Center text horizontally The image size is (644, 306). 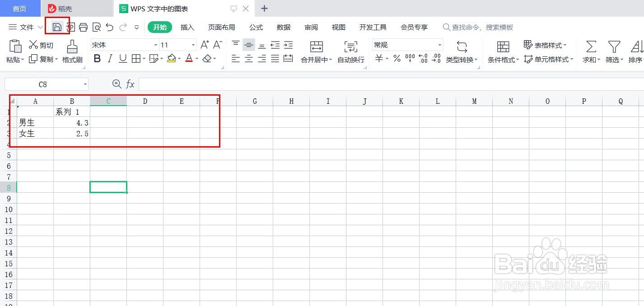249,59
